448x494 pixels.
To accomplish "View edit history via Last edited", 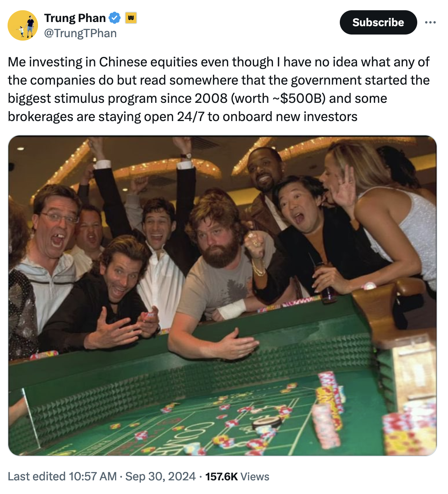I will (36, 476).
